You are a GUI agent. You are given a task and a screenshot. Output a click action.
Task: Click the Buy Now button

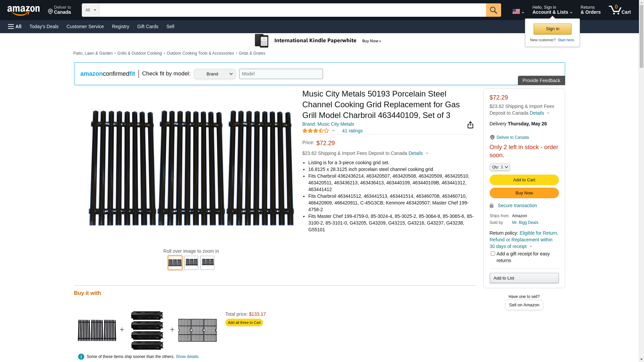[524, 193]
